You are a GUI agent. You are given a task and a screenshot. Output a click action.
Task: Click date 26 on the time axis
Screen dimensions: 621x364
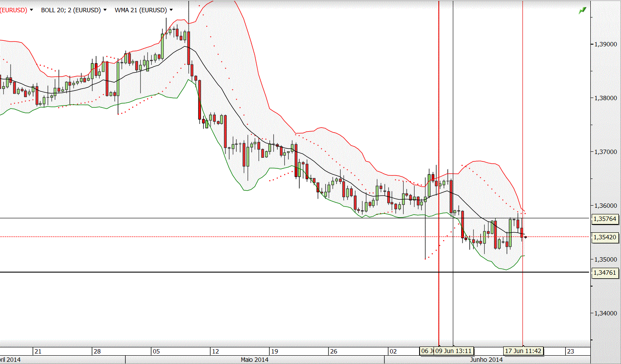334,351
